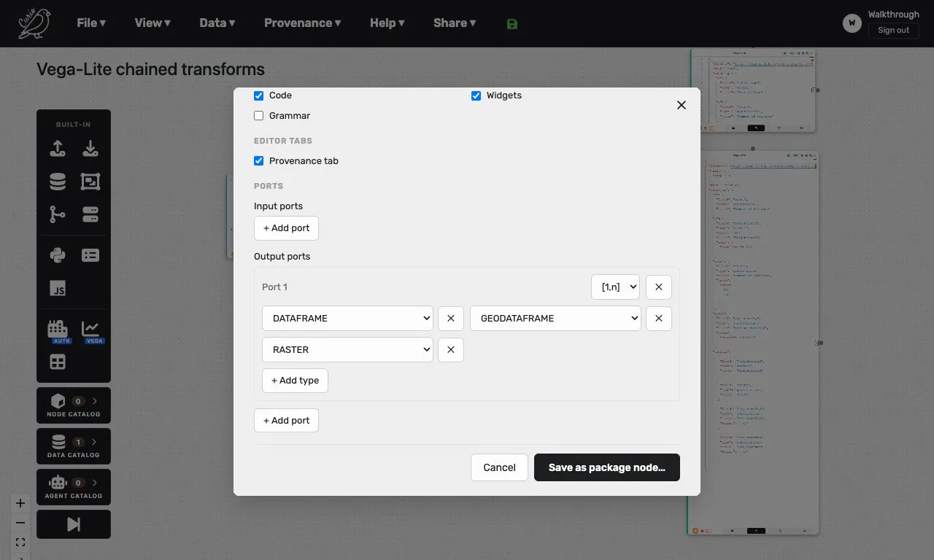The width and height of the screenshot is (934, 560).
Task: Open the DATAFRAME type dropdown
Action: [347, 319]
